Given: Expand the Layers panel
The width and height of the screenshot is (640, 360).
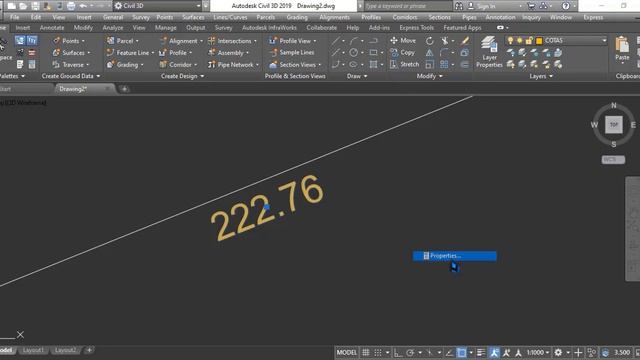Looking at the screenshot, I should click(x=541, y=76).
